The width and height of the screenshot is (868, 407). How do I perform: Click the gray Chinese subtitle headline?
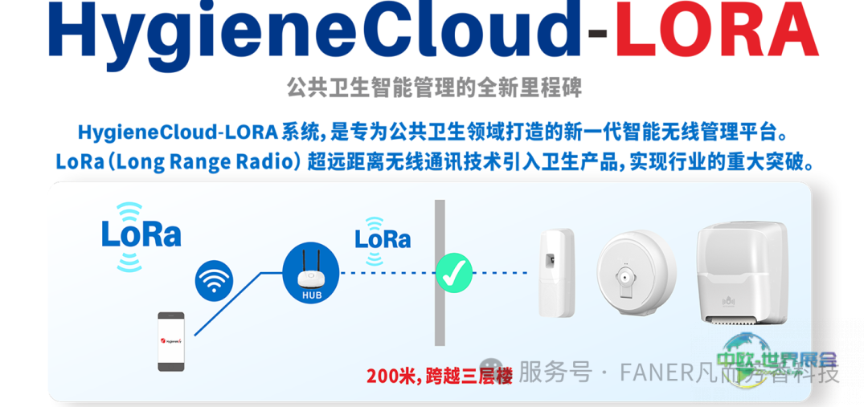435,88
